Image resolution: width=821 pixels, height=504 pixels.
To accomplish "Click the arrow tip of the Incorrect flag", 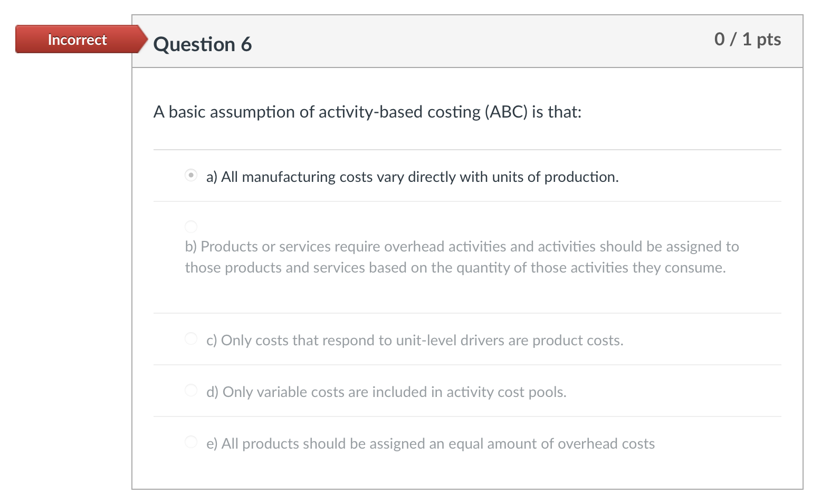I will [x=145, y=40].
